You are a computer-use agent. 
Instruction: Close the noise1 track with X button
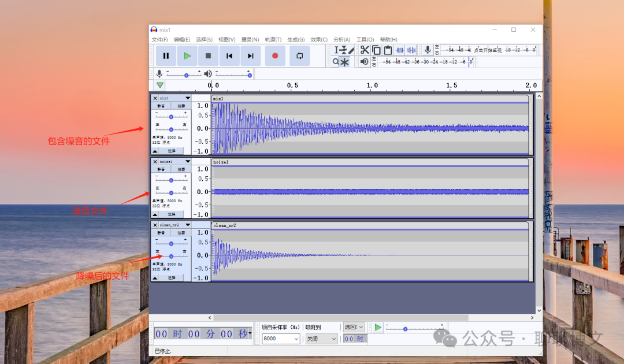tap(155, 162)
